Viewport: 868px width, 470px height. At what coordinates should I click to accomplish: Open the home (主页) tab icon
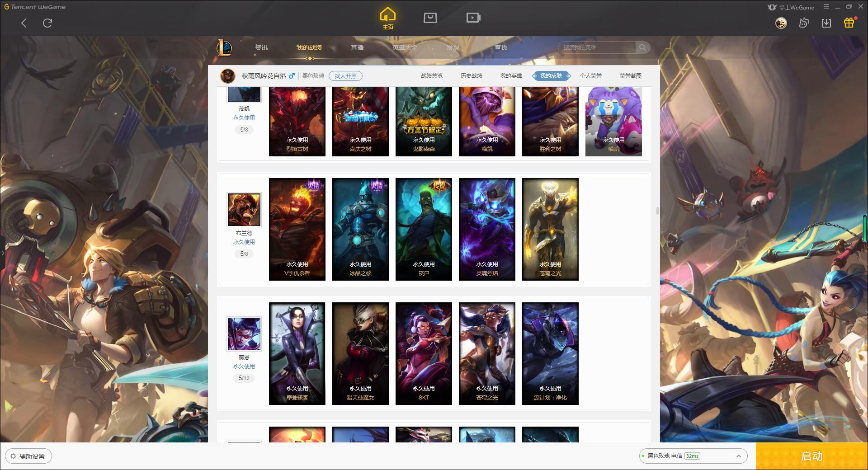click(388, 18)
